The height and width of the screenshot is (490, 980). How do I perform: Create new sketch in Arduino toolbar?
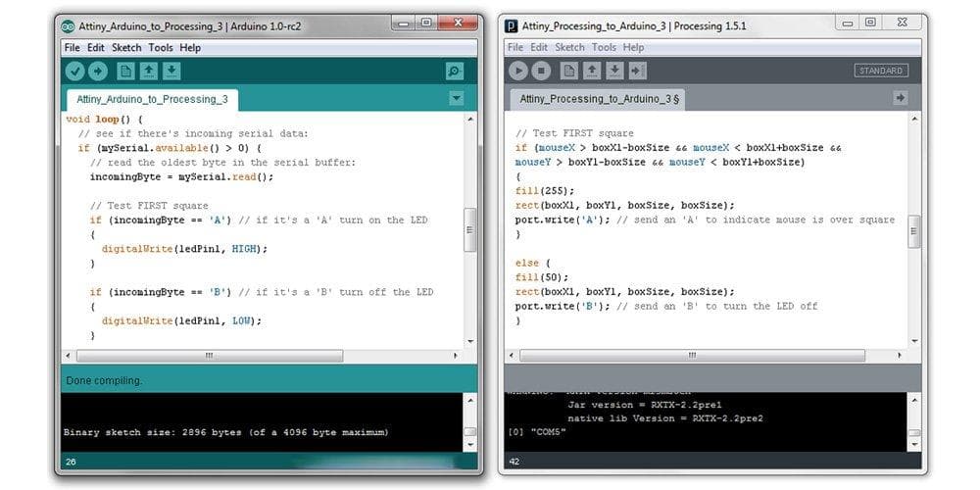tap(125, 72)
